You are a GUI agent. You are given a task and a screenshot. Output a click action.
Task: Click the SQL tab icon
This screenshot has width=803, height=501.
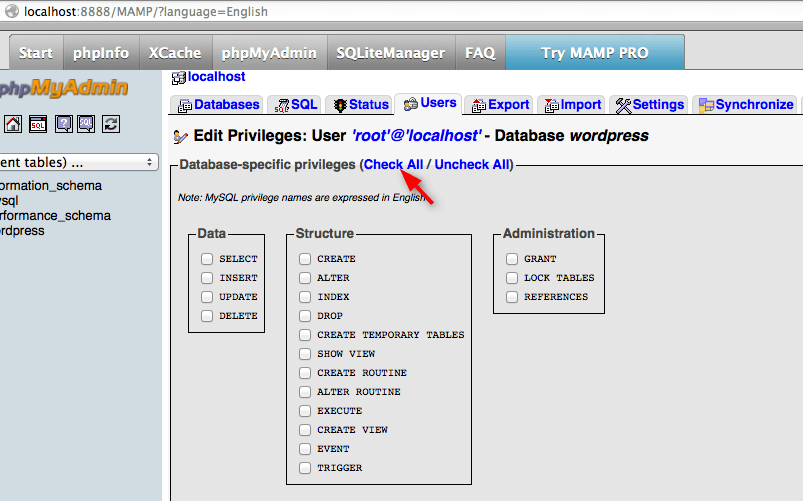coord(282,106)
